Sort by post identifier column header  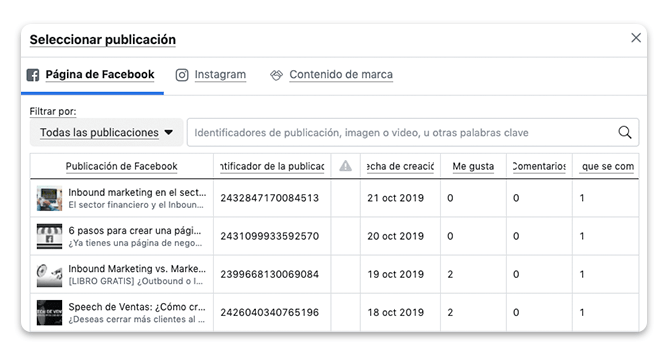click(272, 166)
